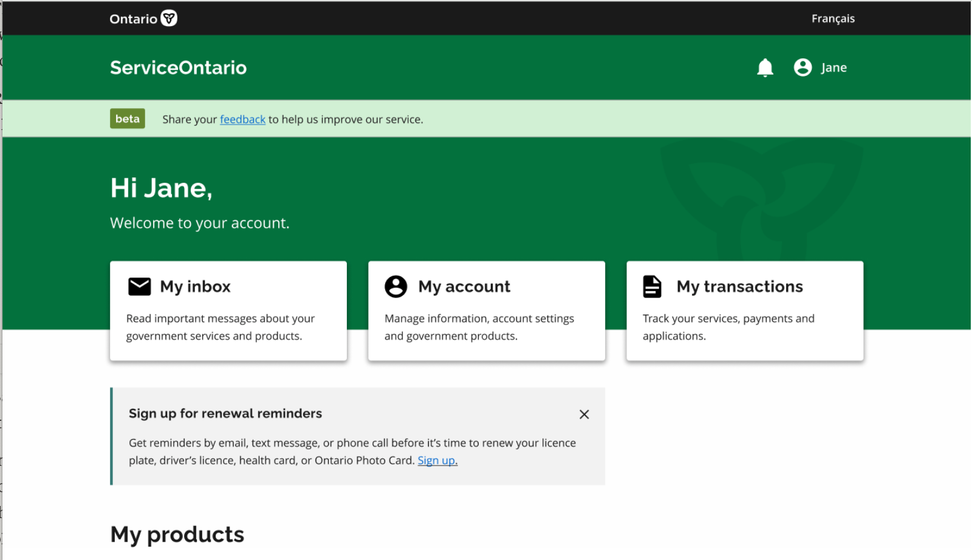Click the envelope icon on My inbox
Screen dimensions: 972x560
click(x=140, y=286)
